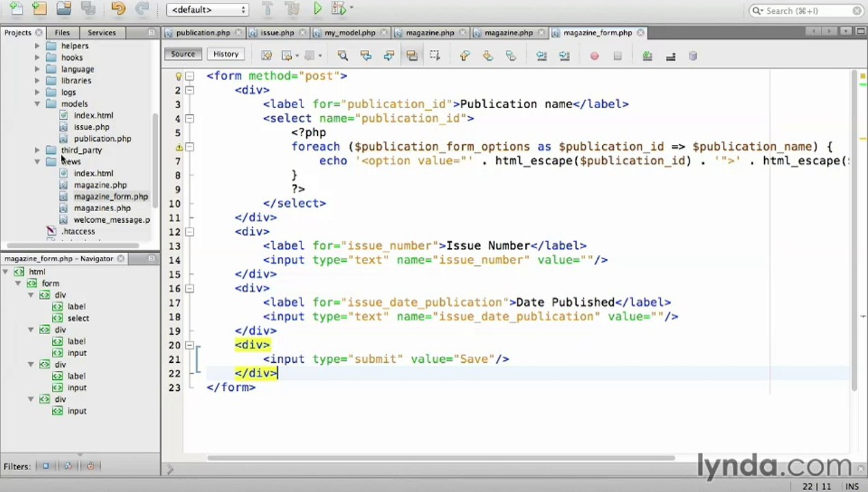Click the Build Project hammer icon
868x492 pixels.
pyautogui.click(x=267, y=9)
